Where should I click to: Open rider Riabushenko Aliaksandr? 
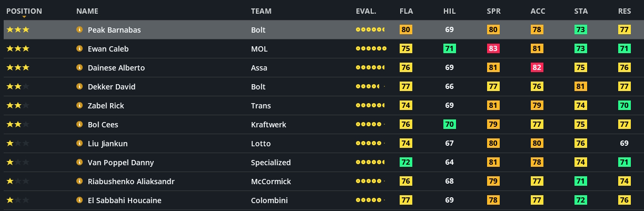(x=131, y=182)
